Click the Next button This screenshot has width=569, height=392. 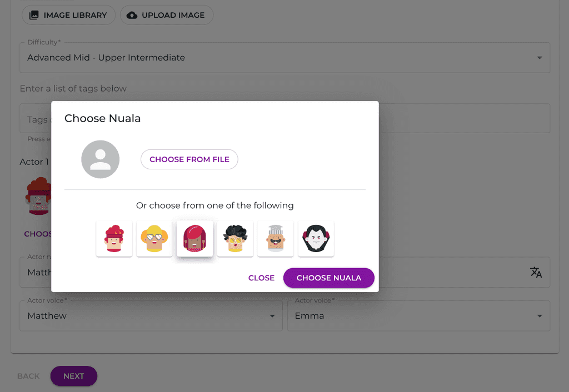coord(74,376)
